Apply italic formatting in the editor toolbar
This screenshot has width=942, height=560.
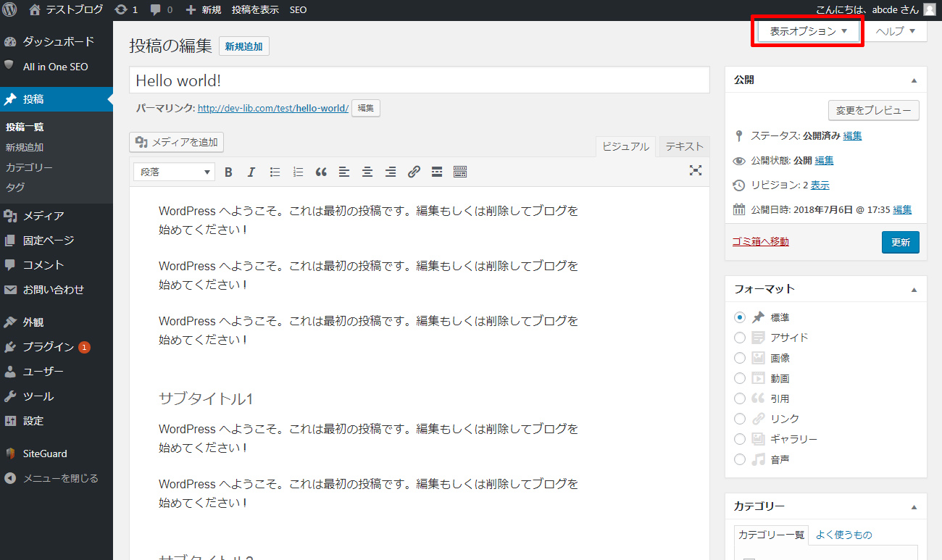pos(251,172)
